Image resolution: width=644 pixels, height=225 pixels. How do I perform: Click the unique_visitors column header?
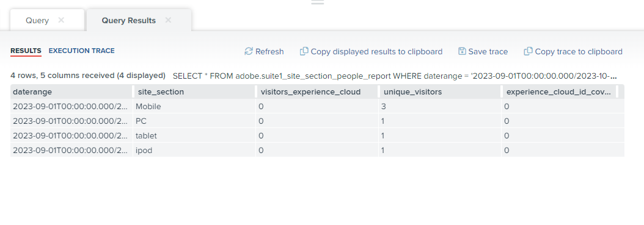point(439,92)
